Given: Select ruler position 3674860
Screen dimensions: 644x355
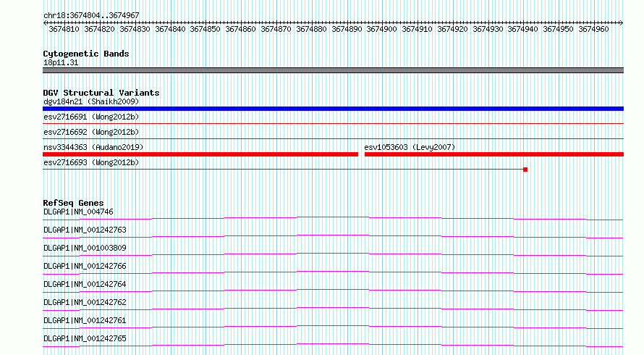Looking at the screenshot, I should (240, 29).
